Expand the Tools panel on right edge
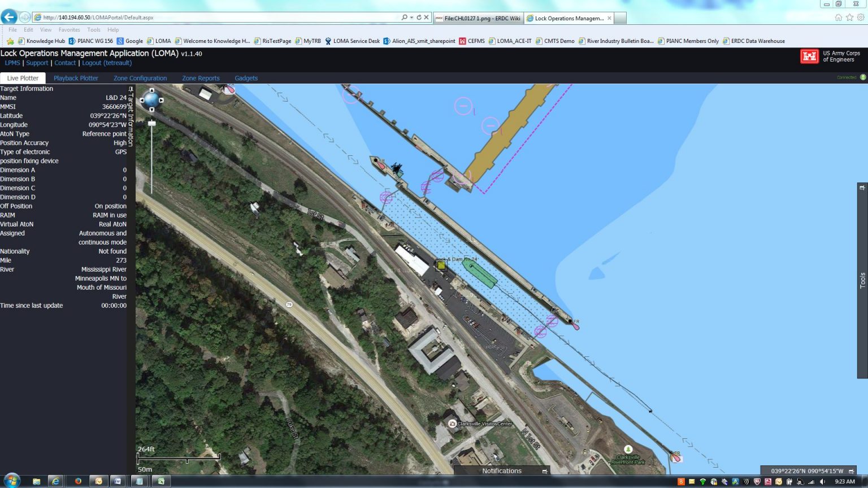The height and width of the screenshot is (488, 868). (862, 280)
